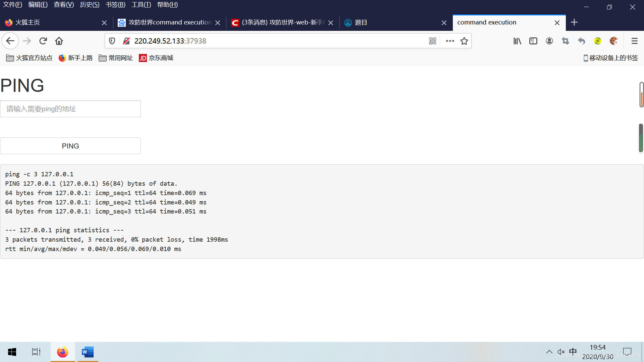
Task: Click the cookie extension icon
Action: (614, 41)
